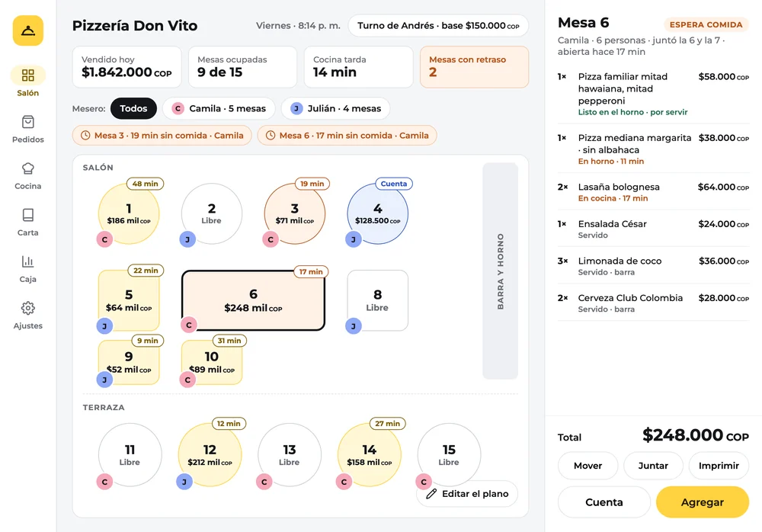
Task: Open the Salón floor plan icon
Action: (x=27, y=75)
